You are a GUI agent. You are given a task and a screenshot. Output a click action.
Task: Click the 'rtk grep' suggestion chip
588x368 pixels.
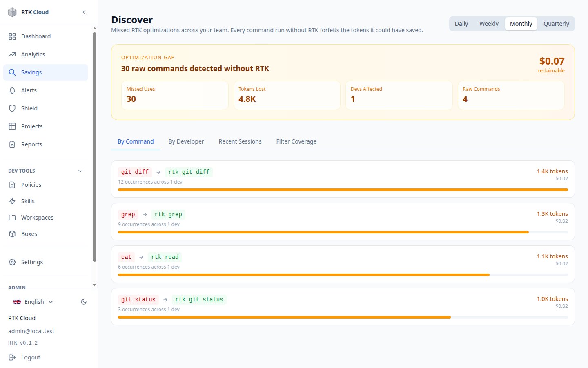(x=168, y=215)
